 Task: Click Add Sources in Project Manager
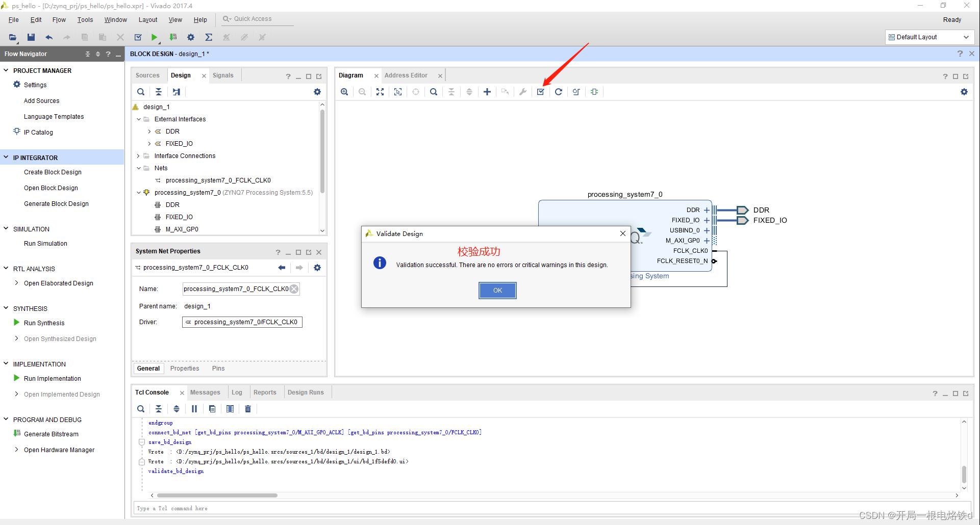tap(41, 101)
